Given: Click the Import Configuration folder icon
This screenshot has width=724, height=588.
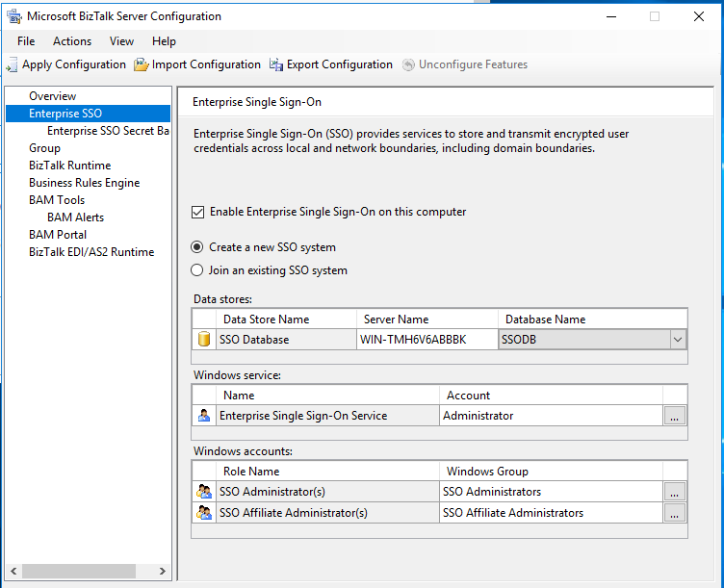Looking at the screenshot, I should coord(141,64).
